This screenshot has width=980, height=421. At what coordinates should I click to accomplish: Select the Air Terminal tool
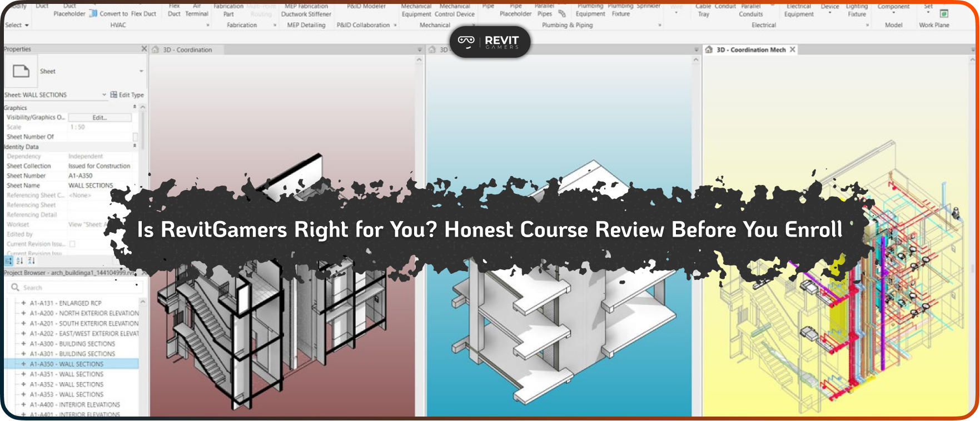[x=197, y=10]
